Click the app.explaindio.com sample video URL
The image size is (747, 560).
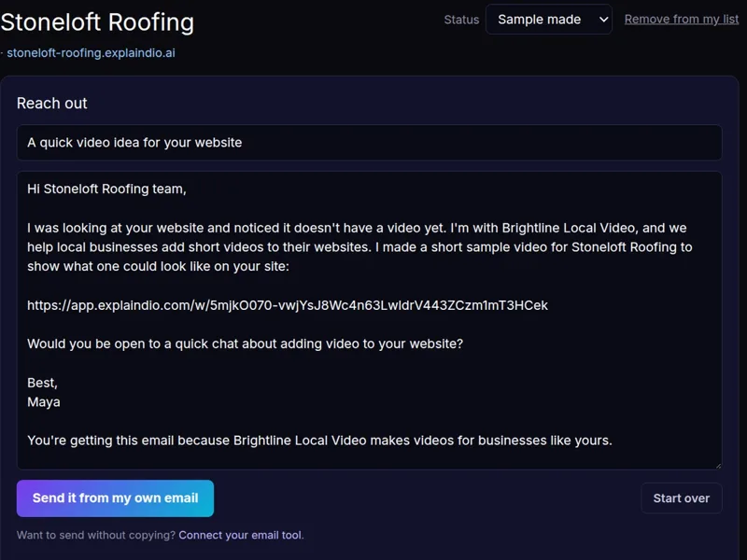[x=288, y=305]
